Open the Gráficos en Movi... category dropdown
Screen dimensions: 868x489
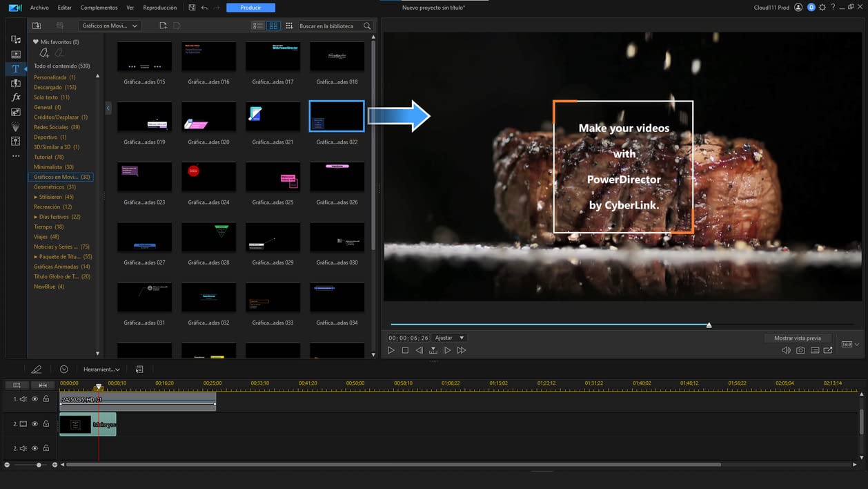pos(109,26)
